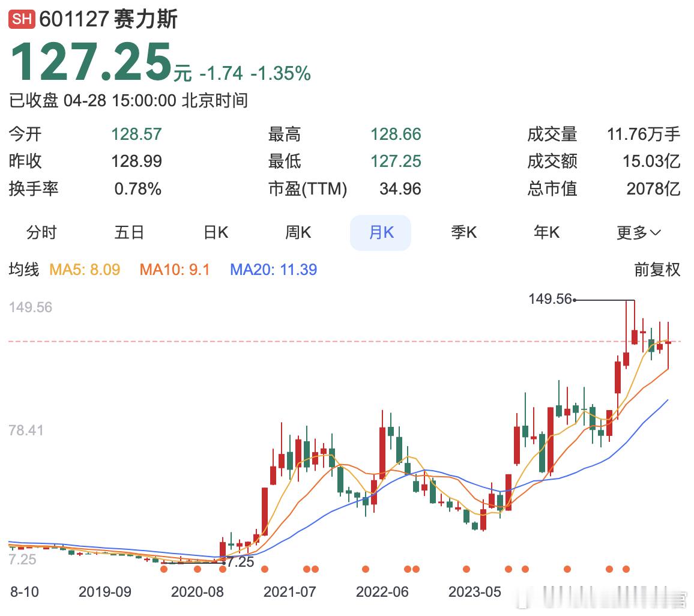The height and width of the screenshot is (616, 694).
Task: Click the 7.25 low price annotation on chart
Action: click(x=241, y=562)
